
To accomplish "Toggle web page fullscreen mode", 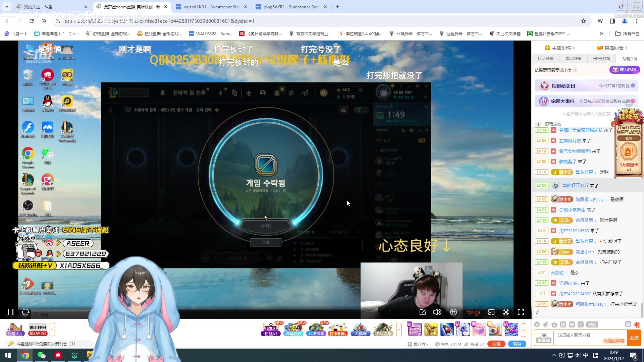I will 506,312.
